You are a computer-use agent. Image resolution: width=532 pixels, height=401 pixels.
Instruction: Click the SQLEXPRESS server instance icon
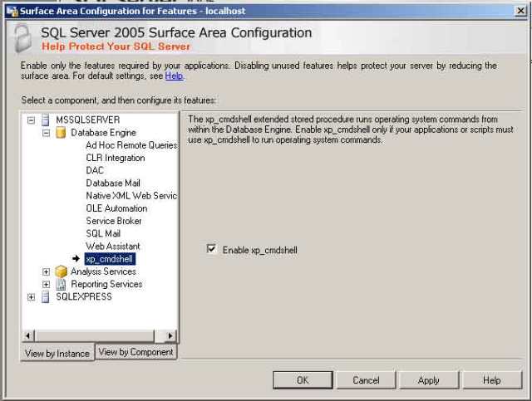tap(45, 297)
